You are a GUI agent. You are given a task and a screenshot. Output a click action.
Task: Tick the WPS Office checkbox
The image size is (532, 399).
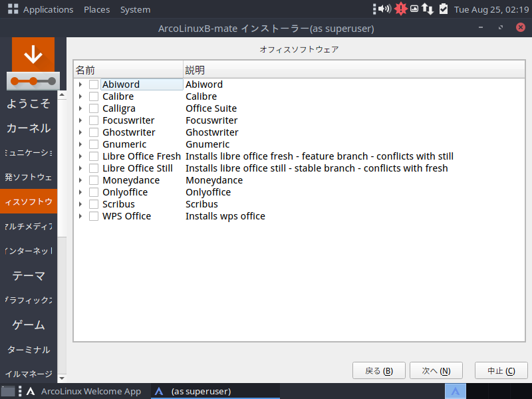tap(94, 216)
